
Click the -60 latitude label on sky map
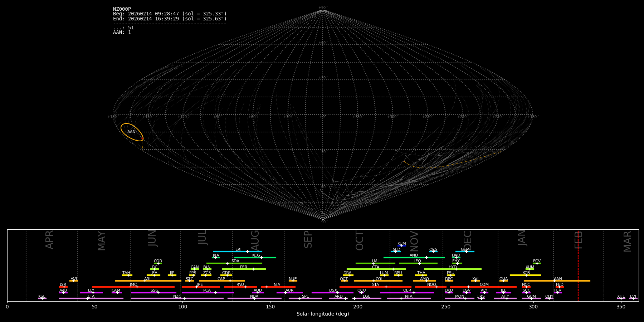322,187
